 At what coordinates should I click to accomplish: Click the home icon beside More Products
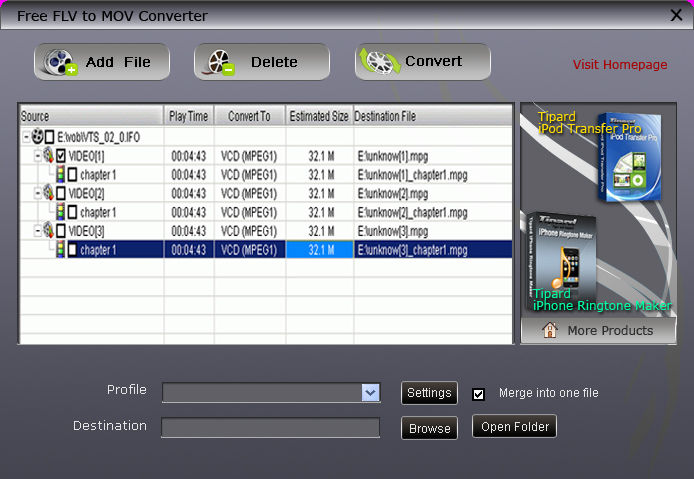(549, 331)
